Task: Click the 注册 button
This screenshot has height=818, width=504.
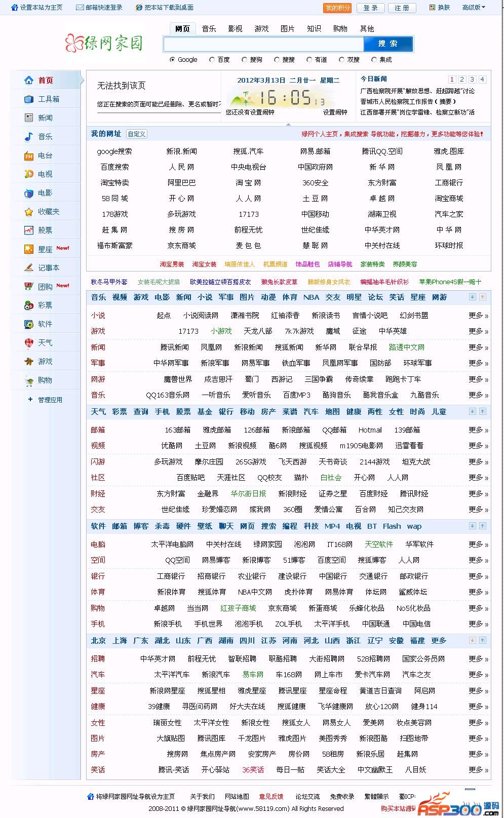Action: 402,8
